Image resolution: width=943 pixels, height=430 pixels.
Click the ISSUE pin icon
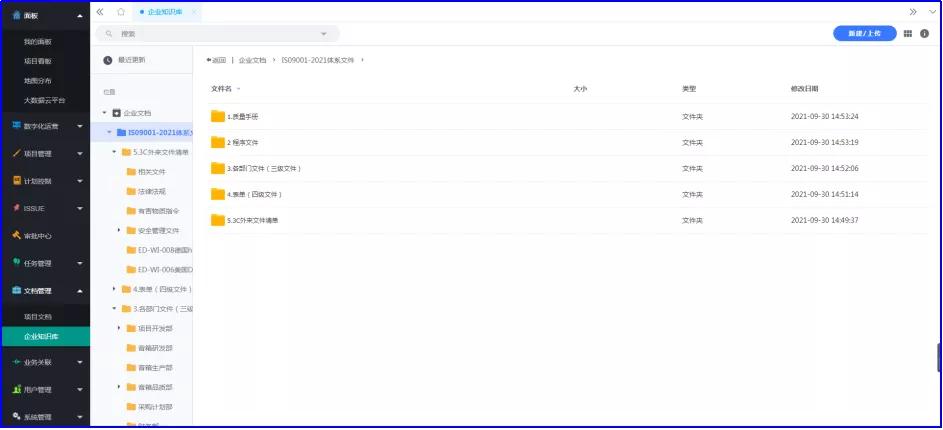click(17, 208)
